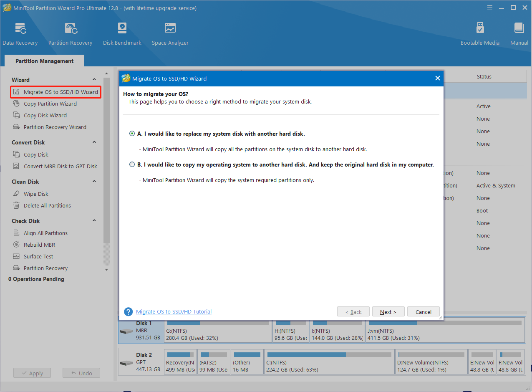Screen dimensions: 532x392
Task: Click sidebar scroll down arrow
Action: [106, 270]
